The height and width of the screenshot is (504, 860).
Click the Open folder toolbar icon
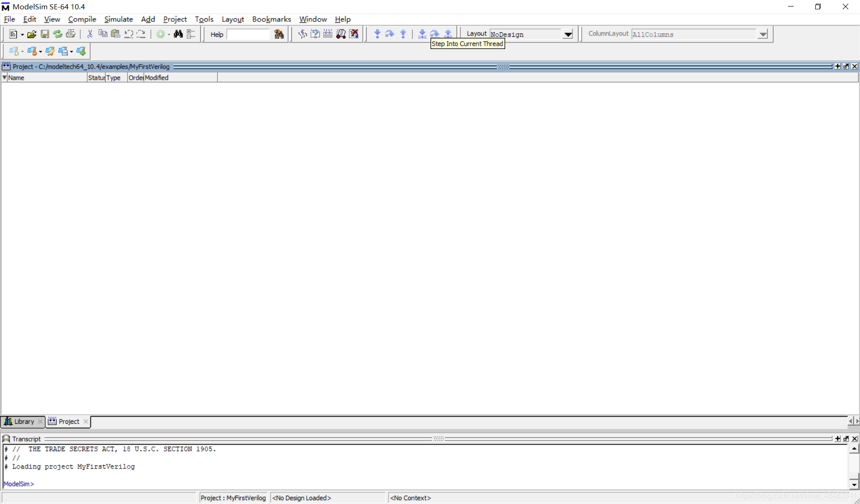32,34
